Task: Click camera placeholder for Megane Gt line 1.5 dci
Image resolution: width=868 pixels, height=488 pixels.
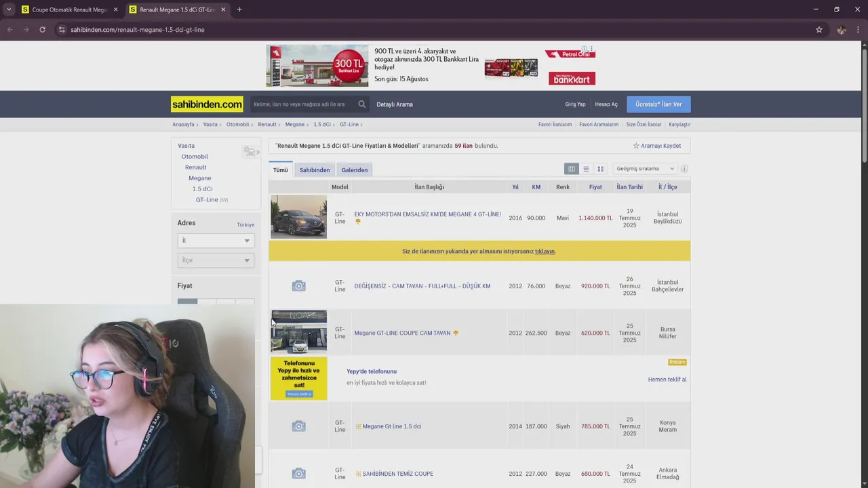Action: [298, 426]
